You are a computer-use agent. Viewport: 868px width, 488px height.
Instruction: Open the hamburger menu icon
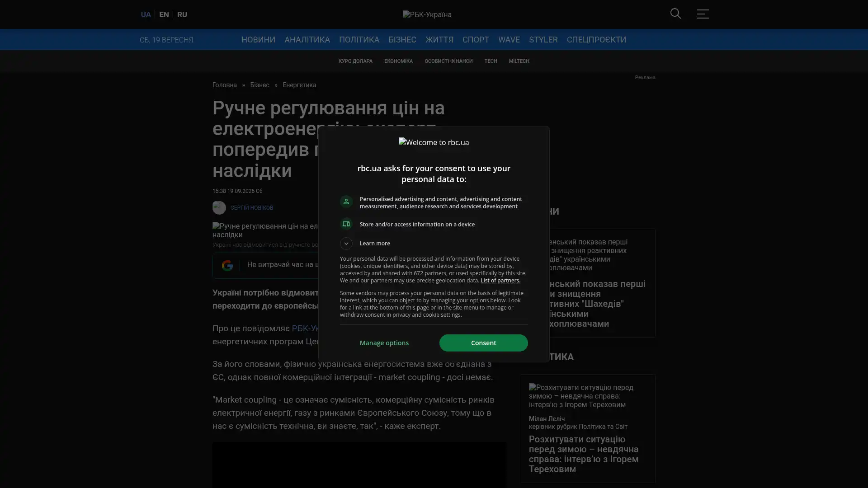pos(703,14)
